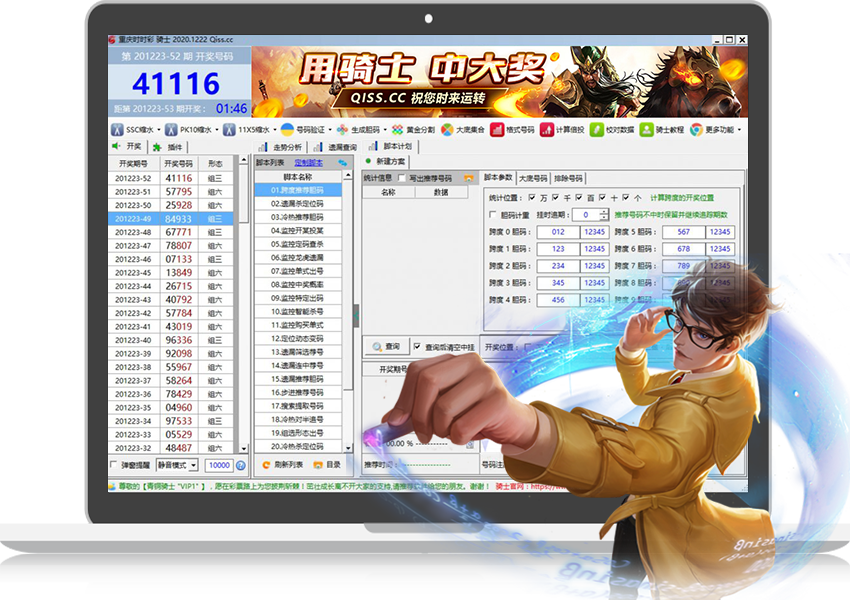Click the 查询 magnifier search button
Screen dimensions: 850x600
point(386,347)
